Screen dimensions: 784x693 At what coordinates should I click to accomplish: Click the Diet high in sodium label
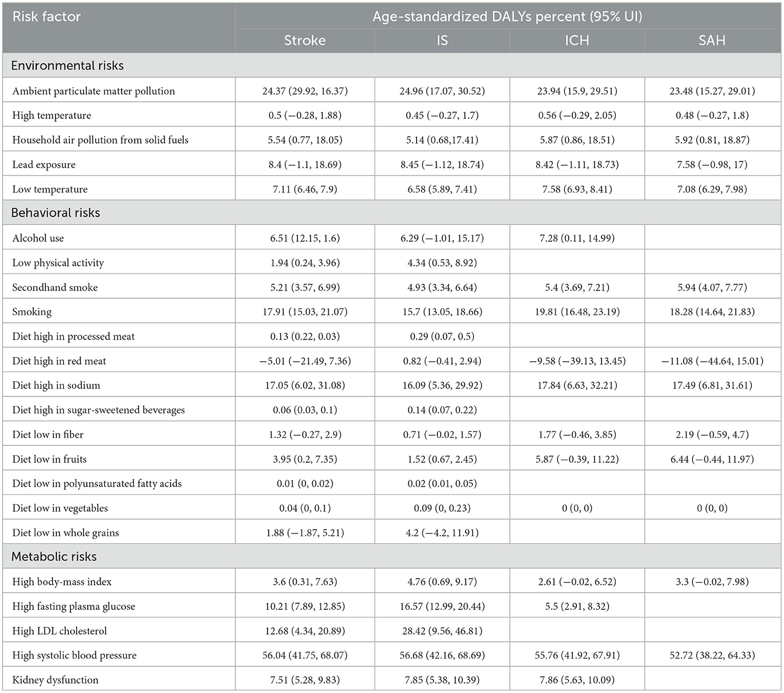click(x=56, y=385)
